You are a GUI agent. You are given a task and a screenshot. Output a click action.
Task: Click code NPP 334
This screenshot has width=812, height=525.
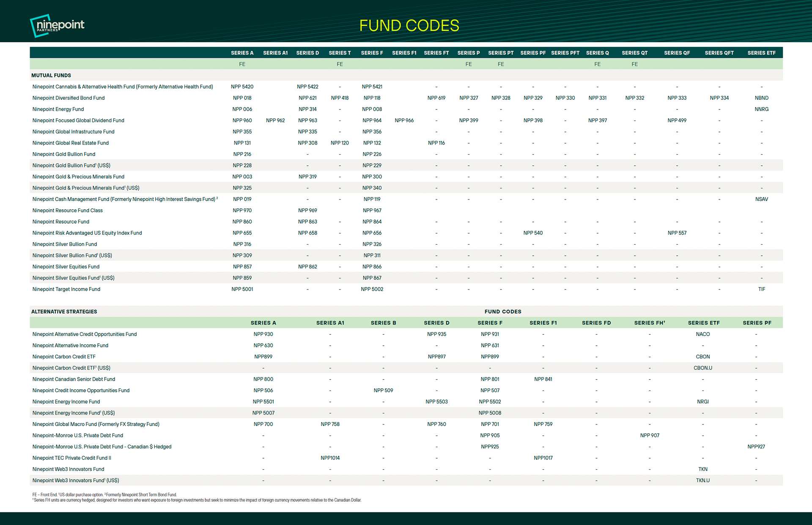pos(719,98)
